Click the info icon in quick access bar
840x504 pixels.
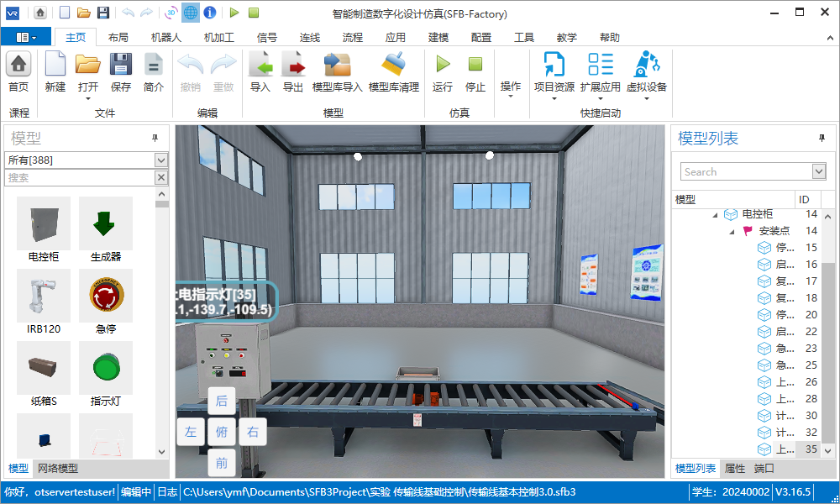click(x=210, y=13)
